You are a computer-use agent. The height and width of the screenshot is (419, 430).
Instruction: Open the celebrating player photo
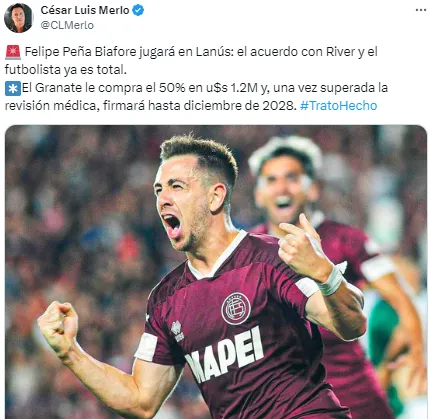click(216, 272)
